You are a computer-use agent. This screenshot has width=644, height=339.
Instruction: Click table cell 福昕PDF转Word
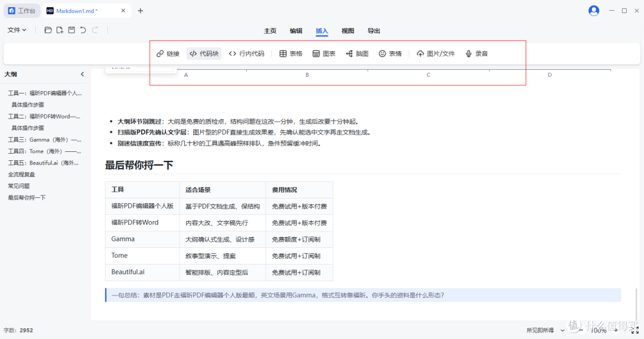point(142,222)
